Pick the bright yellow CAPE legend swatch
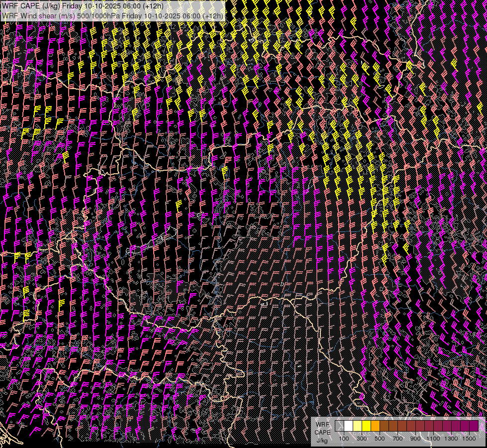 point(366,426)
